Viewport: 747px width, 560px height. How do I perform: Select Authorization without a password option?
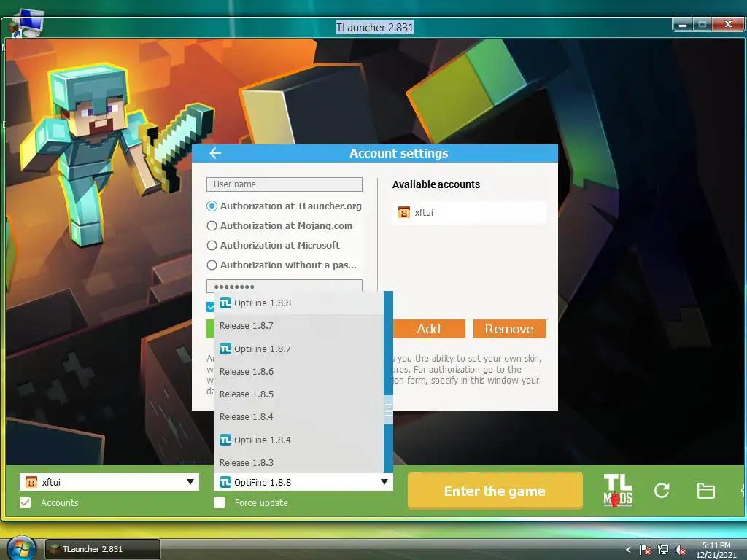point(282,265)
